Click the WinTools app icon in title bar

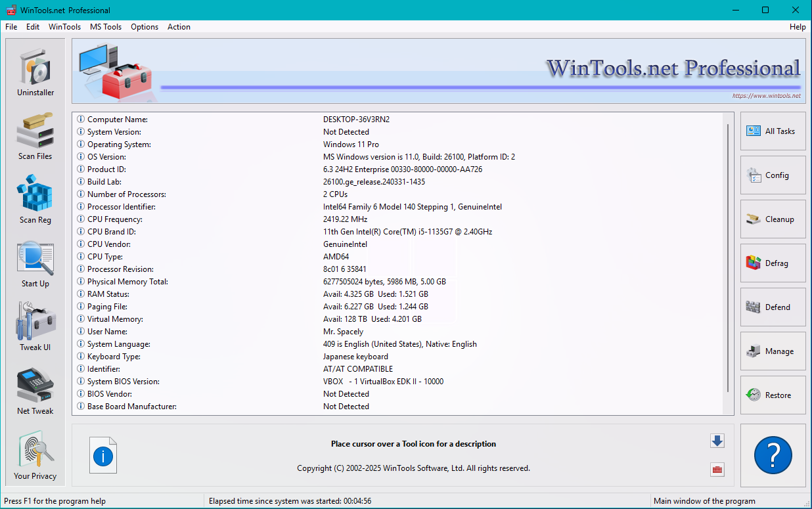[11, 10]
